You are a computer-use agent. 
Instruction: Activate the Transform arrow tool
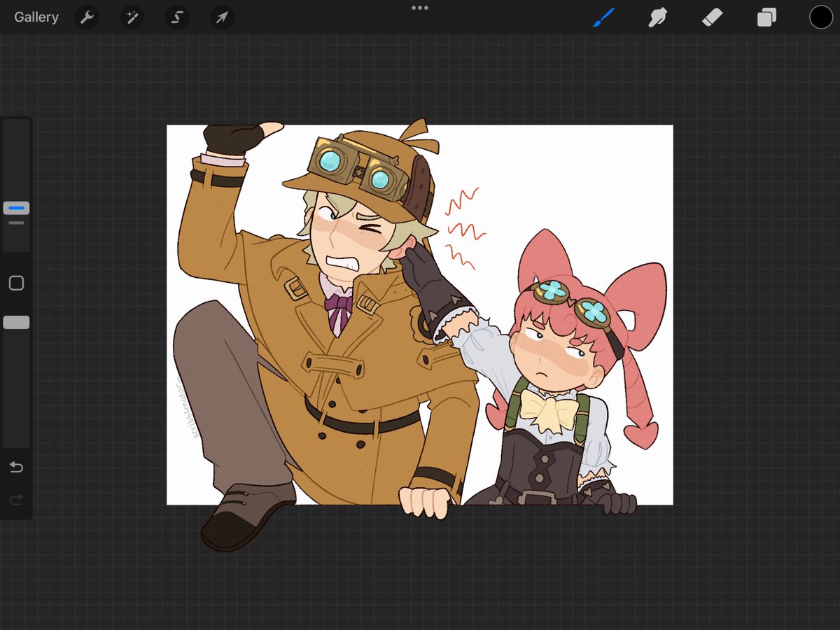pos(222,17)
